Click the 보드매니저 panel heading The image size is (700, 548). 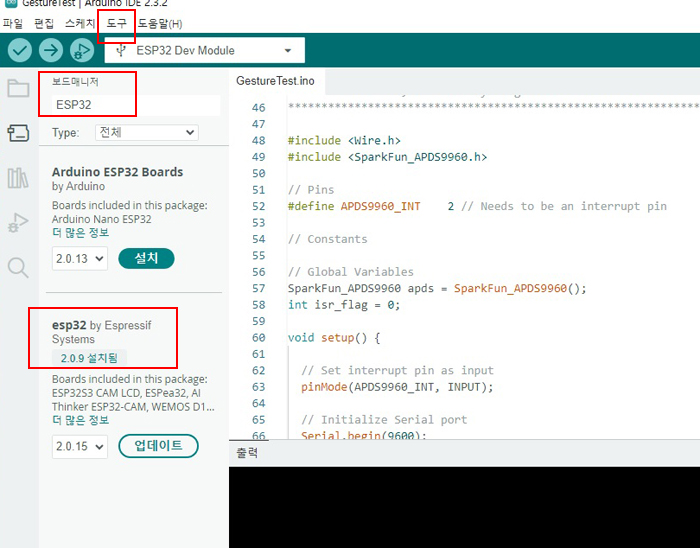(x=75, y=82)
